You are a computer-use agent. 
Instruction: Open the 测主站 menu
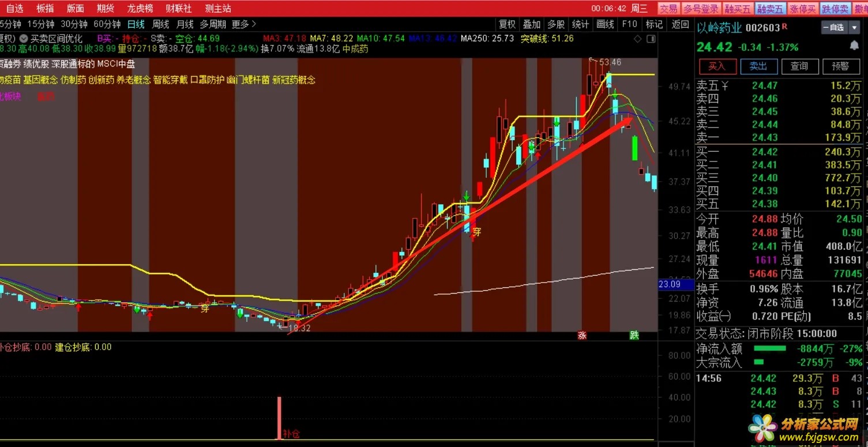tap(218, 8)
